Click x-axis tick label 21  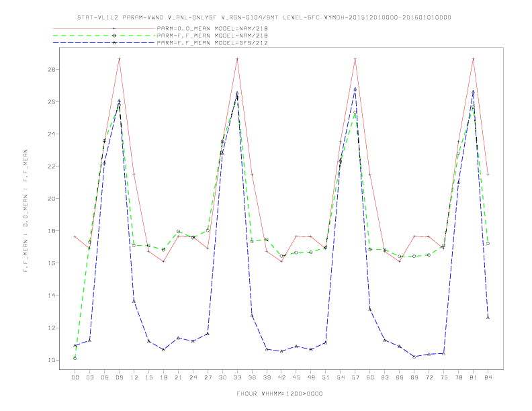click(x=178, y=377)
